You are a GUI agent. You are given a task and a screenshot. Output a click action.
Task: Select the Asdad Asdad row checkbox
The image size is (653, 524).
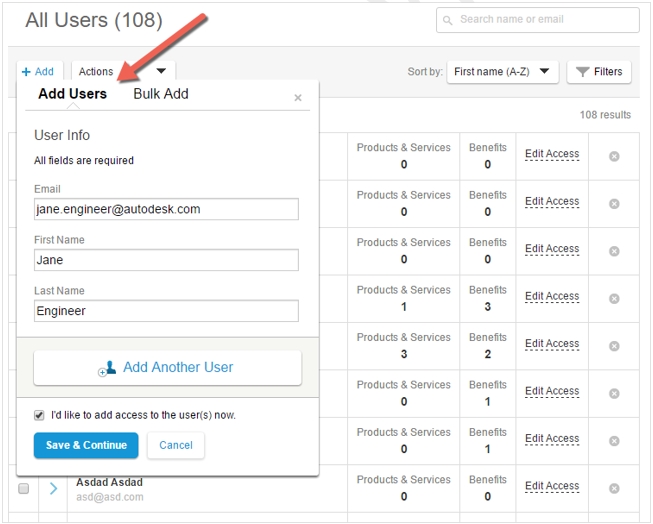[24, 488]
